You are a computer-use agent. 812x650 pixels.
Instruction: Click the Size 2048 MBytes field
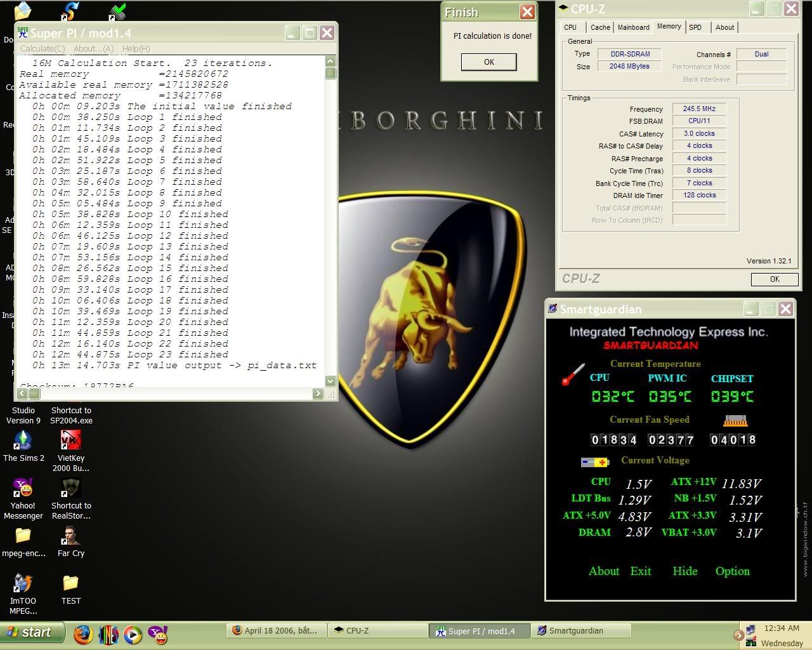point(629,66)
